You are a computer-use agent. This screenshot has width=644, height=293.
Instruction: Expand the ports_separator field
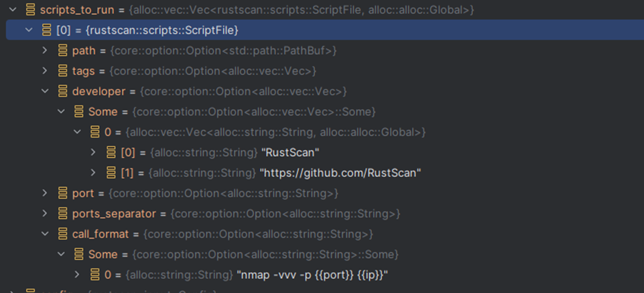point(45,214)
